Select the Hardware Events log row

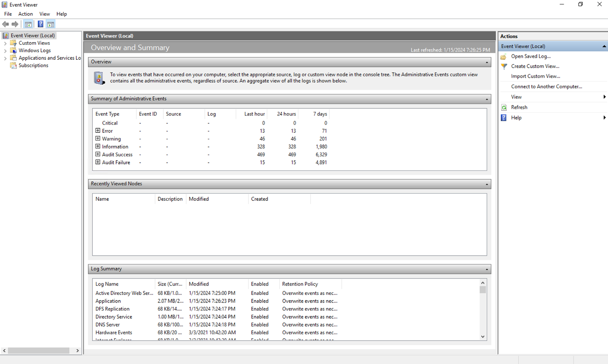coord(217,333)
